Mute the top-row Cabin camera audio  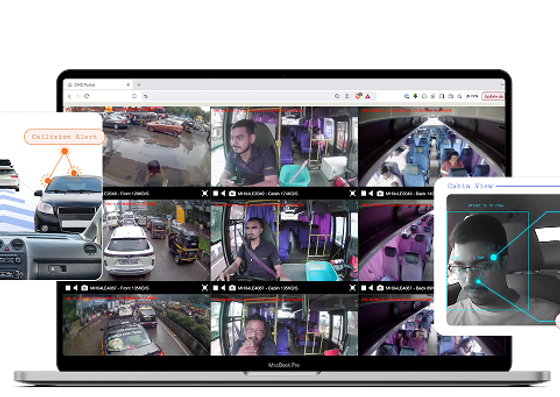pyautogui.click(x=223, y=193)
